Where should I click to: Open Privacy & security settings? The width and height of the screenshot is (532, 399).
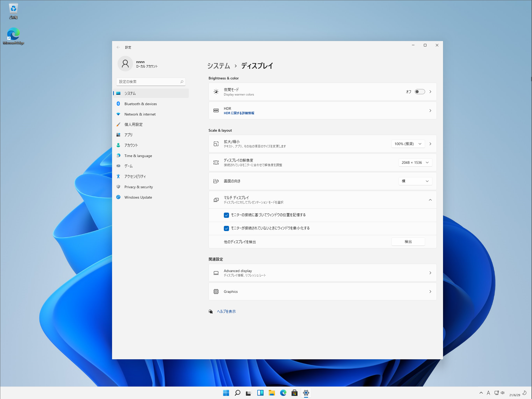[151, 187]
